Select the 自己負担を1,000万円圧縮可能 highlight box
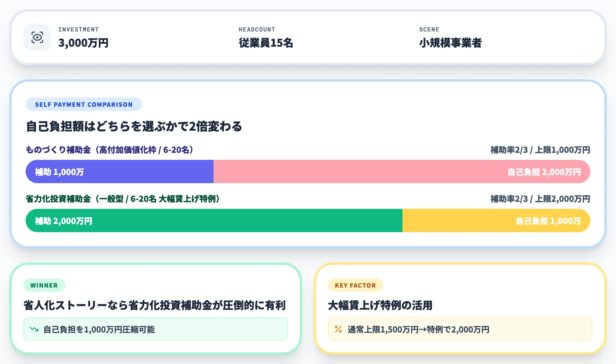This screenshot has width=616, height=364. click(x=155, y=328)
